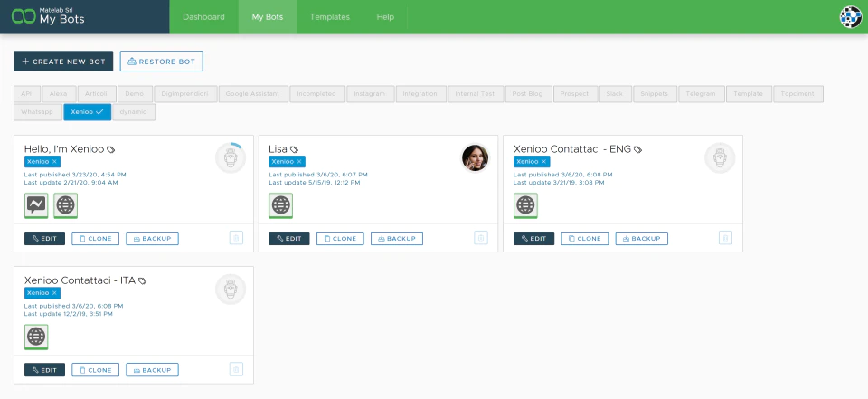Open the Messenger channel icon on Hello, I'm Xenioo
This screenshot has width=868, height=399.
pos(36,205)
